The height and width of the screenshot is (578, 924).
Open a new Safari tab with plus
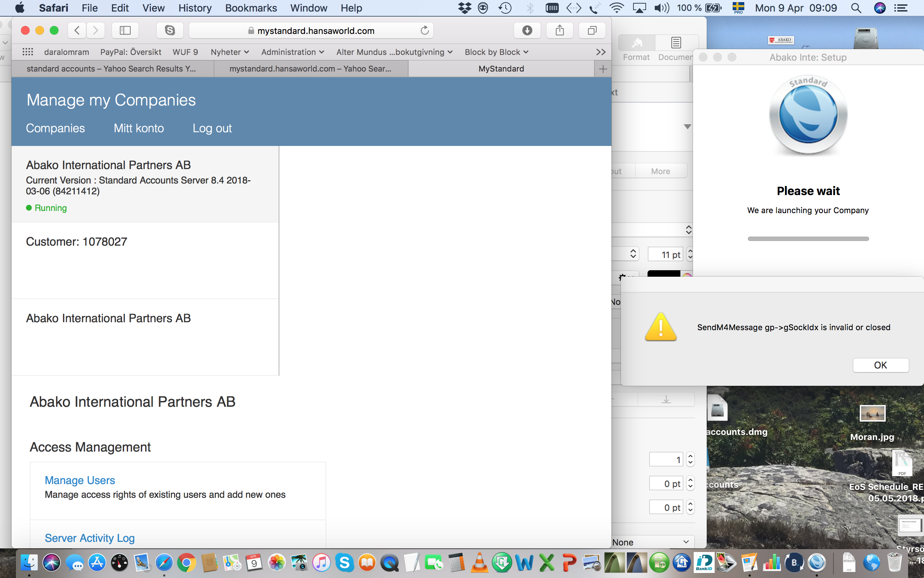pyautogui.click(x=603, y=69)
